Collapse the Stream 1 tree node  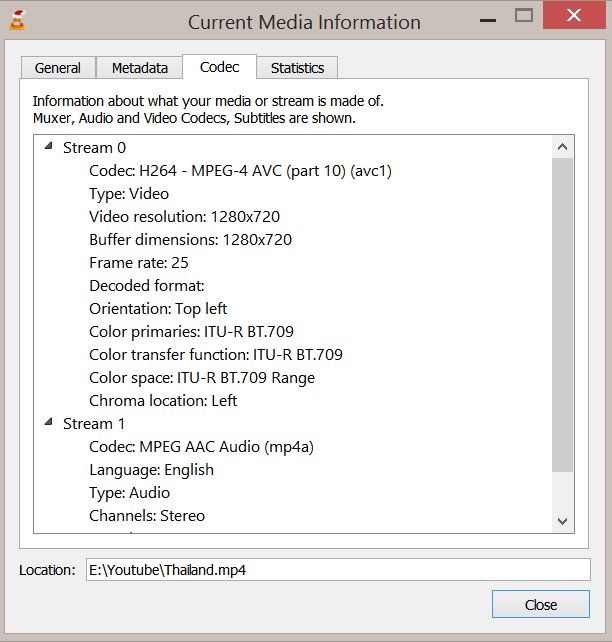49,422
